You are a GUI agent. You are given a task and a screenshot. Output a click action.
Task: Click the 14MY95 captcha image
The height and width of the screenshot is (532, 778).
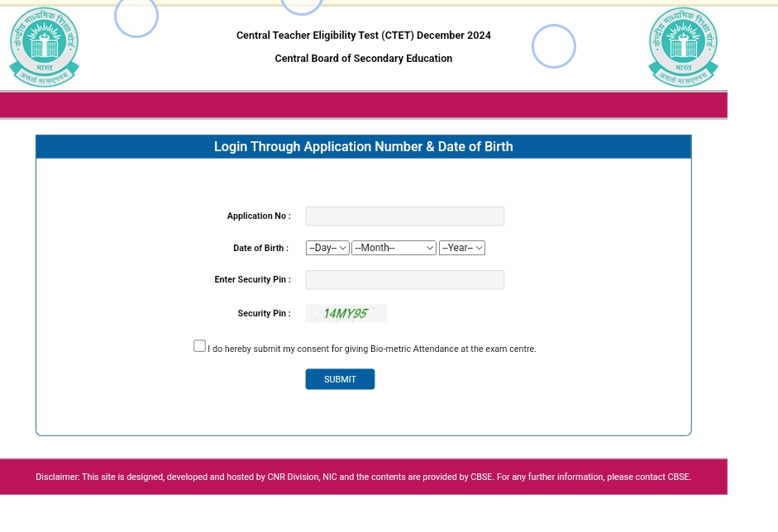point(346,313)
